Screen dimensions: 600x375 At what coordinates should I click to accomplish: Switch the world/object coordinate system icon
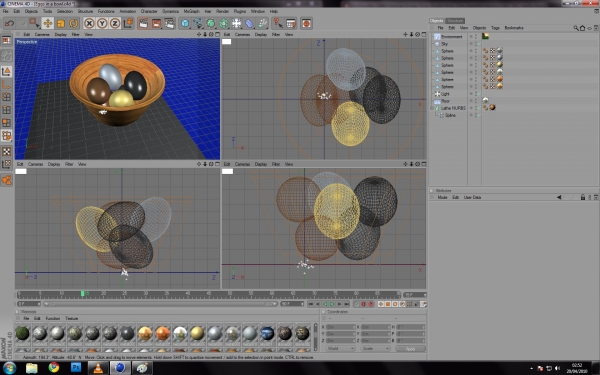pos(128,23)
